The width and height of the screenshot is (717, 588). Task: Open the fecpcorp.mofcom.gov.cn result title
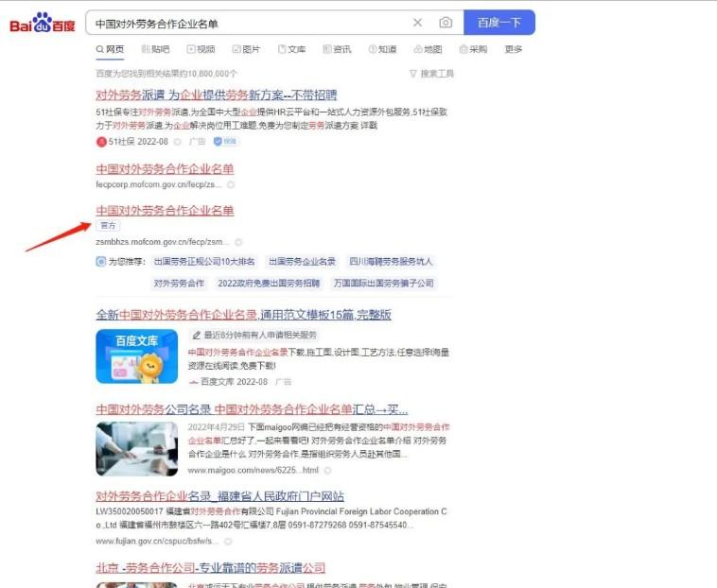coord(165,169)
